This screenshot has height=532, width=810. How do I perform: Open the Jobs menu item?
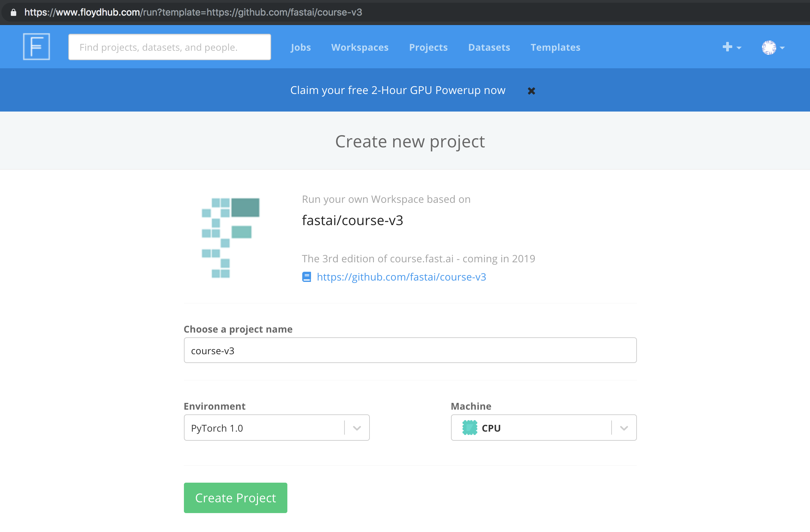click(x=301, y=47)
